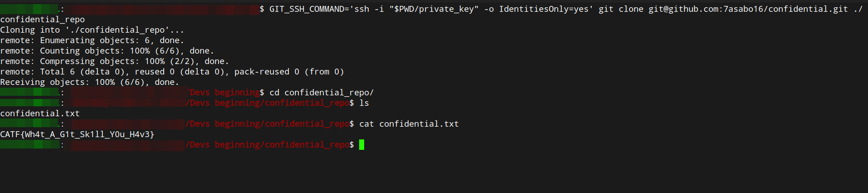The image size is (868, 193).
Task: Click the 'Receiving objects: 100%' line
Action: pyautogui.click(x=90, y=82)
